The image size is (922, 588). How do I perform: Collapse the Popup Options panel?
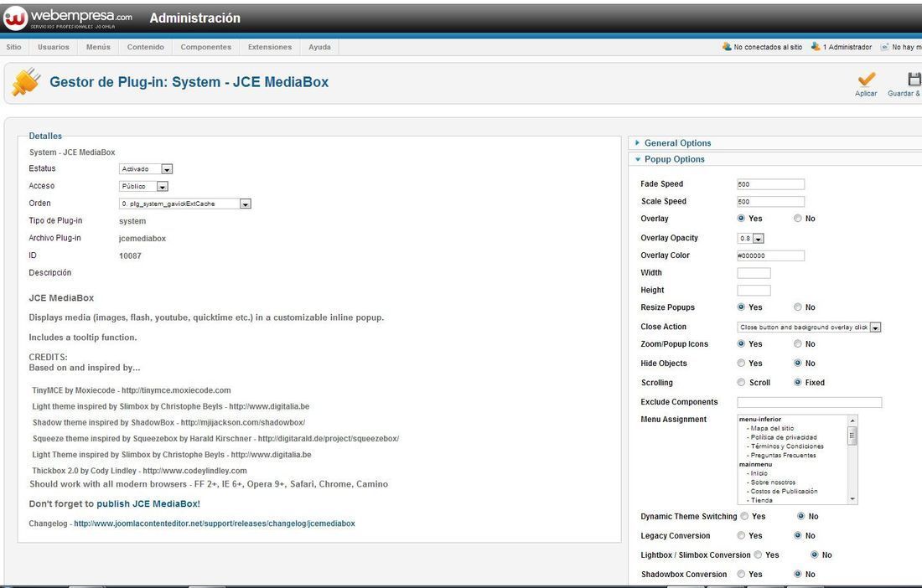coord(674,159)
